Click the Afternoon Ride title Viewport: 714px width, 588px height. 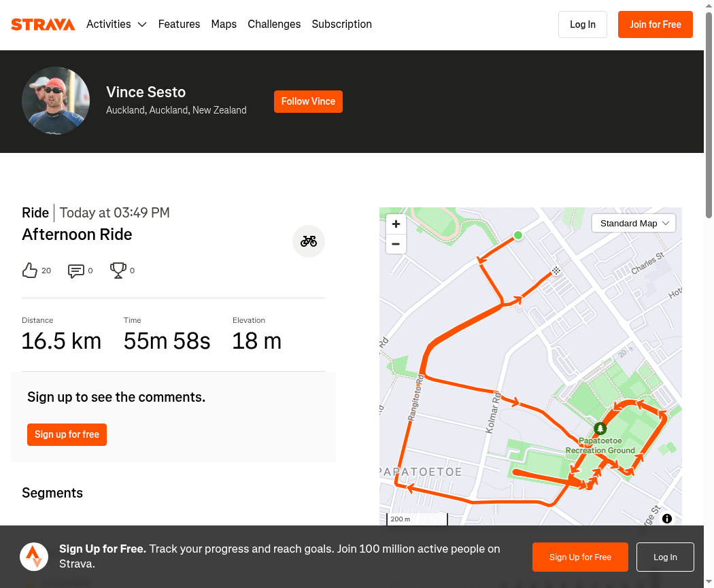tap(77, 235)
